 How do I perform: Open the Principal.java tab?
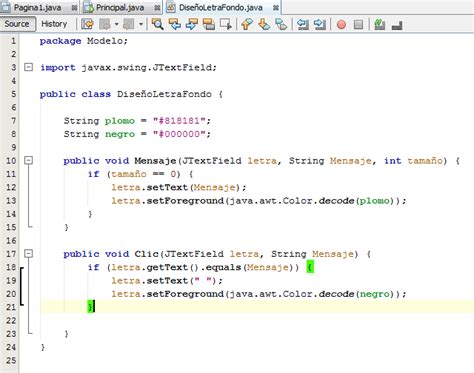pyautogui.click(x=120, y=7)
